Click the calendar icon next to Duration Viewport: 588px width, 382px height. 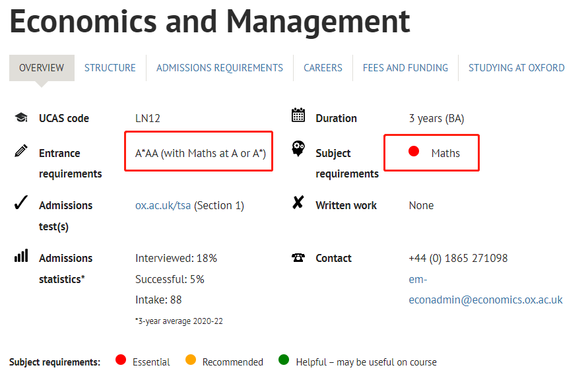pyautogui.click(x=298, y=115)
